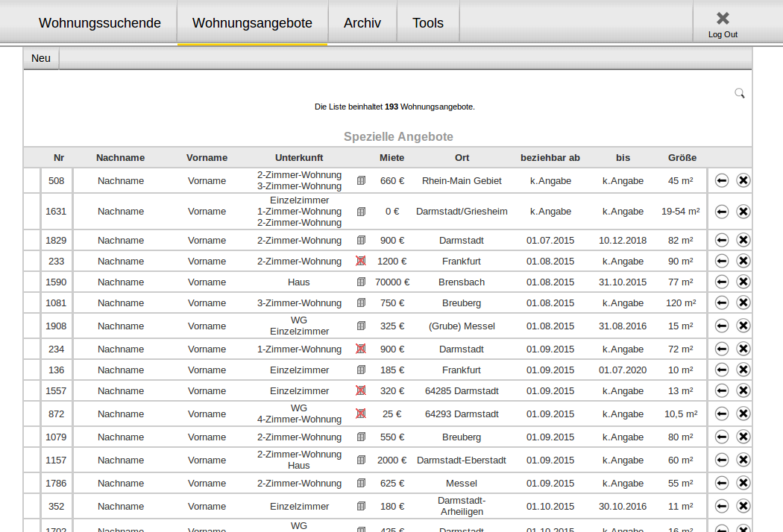Click the left-arrow icon for offer 1631
783x532 pixels.
721,212
